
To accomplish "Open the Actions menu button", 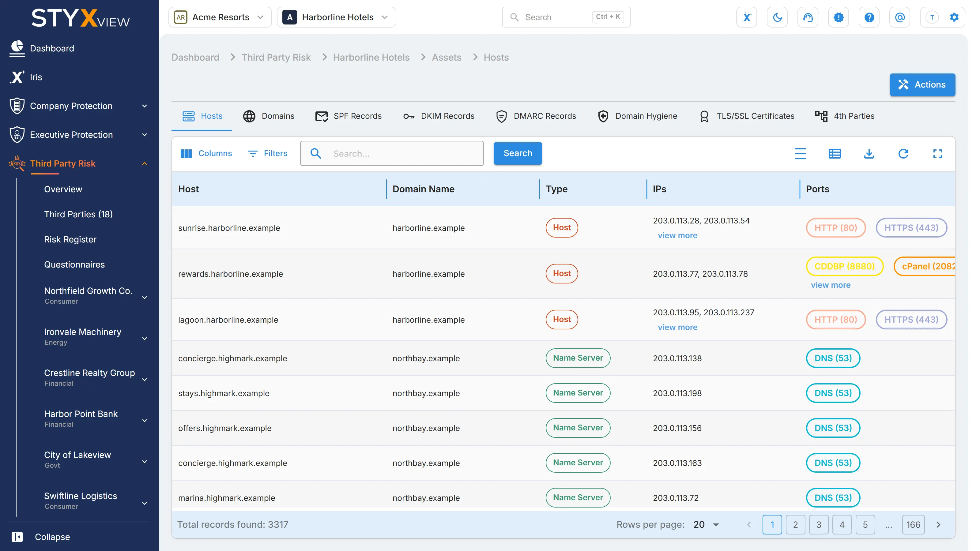I will tap(922, 84).
